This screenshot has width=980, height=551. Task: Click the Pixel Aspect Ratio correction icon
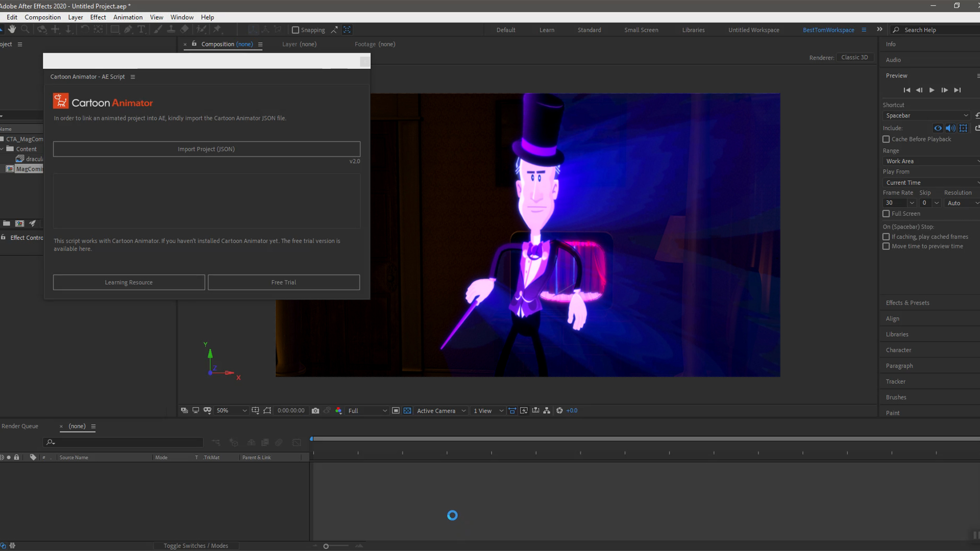512,411
